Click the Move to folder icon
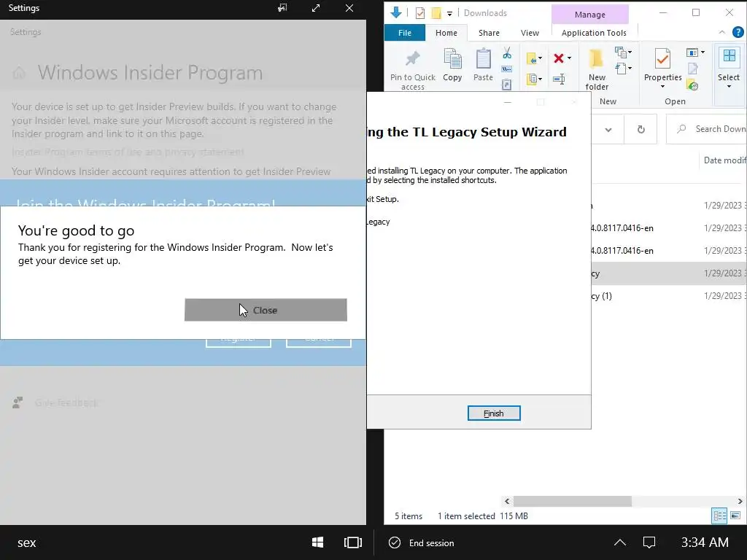 (x=533, y=58)
